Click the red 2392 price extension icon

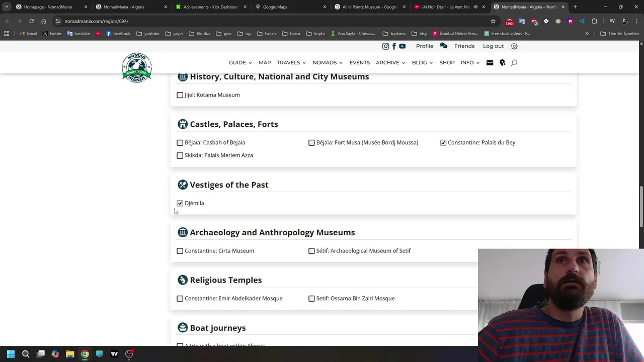[x=509, y=22]
